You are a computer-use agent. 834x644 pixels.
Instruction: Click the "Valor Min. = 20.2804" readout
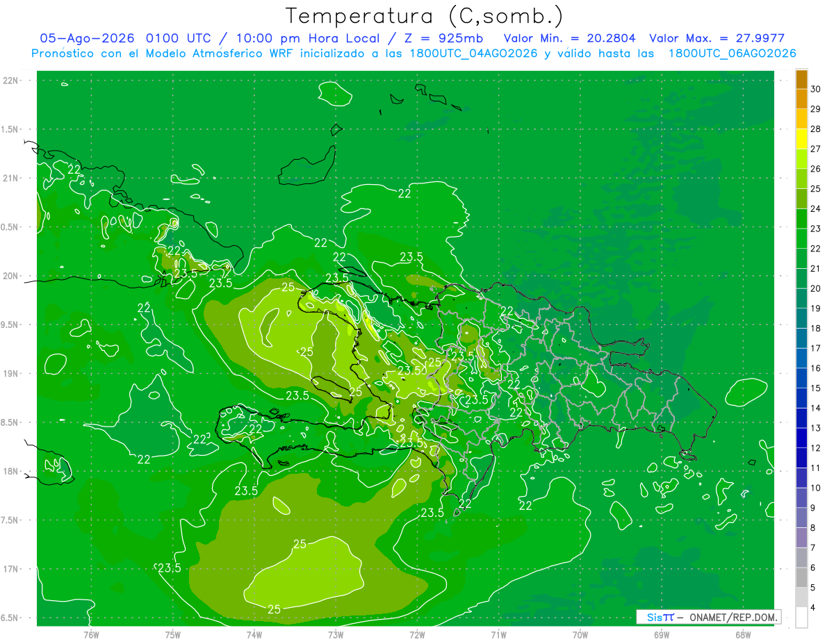point(569,38)
